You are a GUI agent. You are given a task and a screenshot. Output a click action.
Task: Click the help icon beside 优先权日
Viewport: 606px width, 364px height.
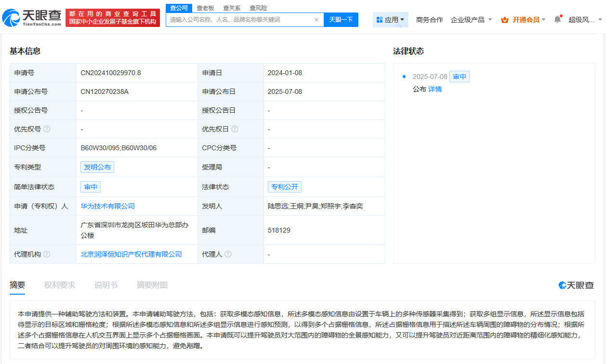[235, 129]
